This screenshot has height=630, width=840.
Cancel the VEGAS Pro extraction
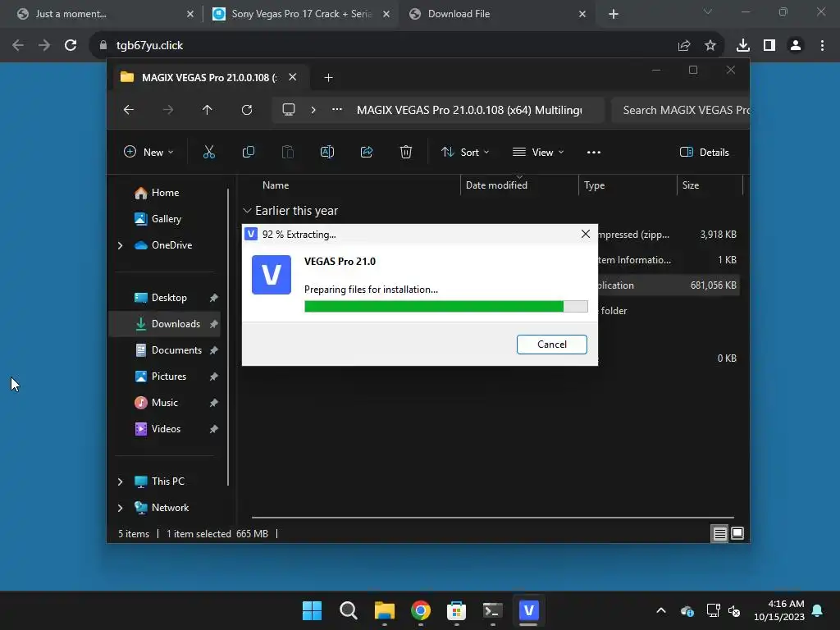click(551, 344)
